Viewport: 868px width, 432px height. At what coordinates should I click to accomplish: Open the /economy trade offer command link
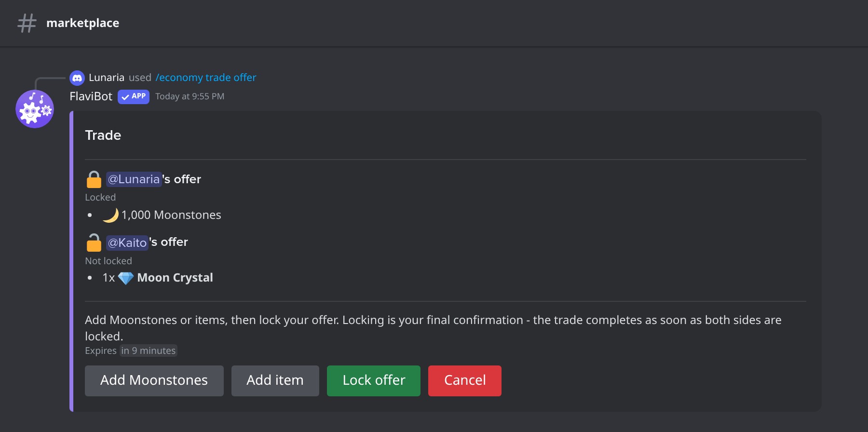click(x=206, y=78)
